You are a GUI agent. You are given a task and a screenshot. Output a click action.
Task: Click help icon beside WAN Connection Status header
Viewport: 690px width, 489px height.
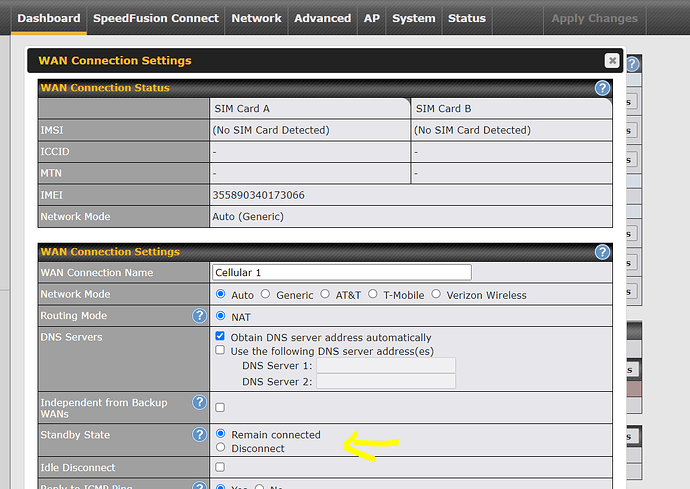(x=602, y=88)
